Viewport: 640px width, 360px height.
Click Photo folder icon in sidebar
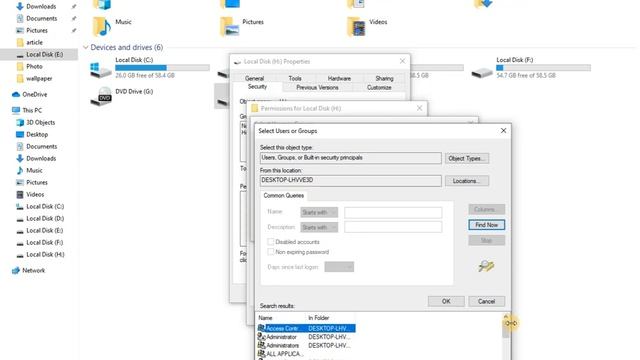[x=20, y=66]
